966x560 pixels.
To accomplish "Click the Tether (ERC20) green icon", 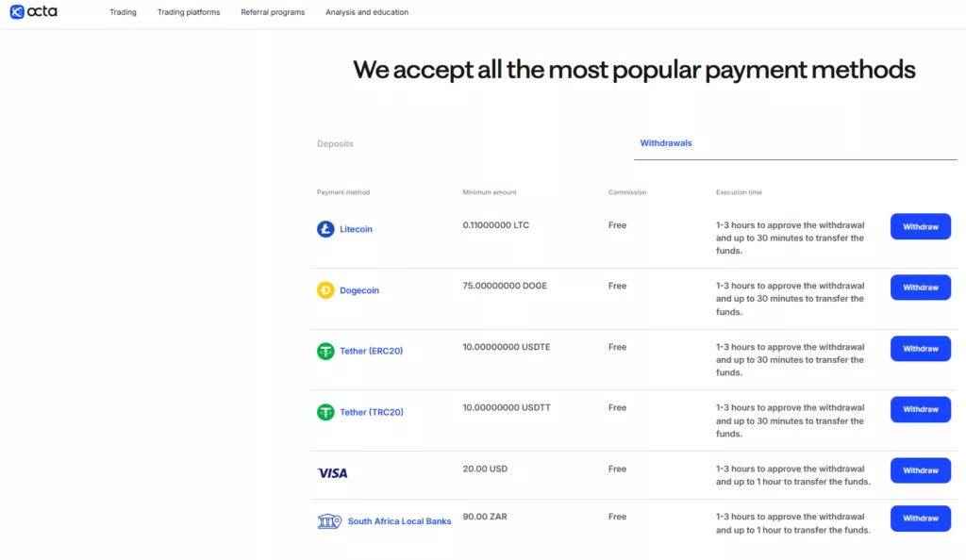I will [x=325, y=351].
